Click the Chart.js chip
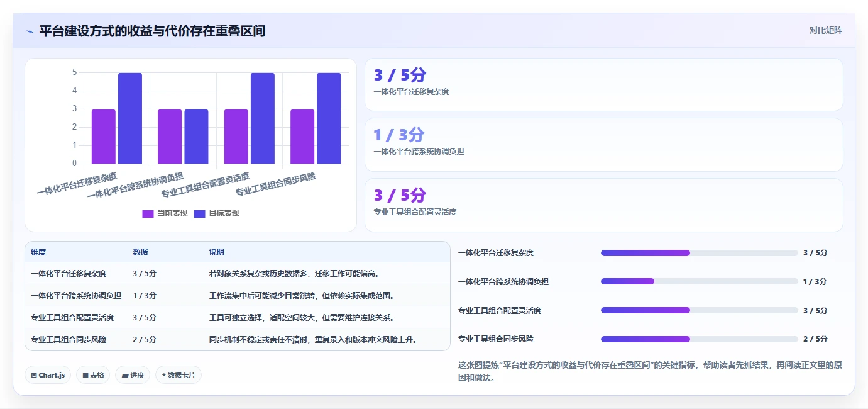 [x=48, y=375]
